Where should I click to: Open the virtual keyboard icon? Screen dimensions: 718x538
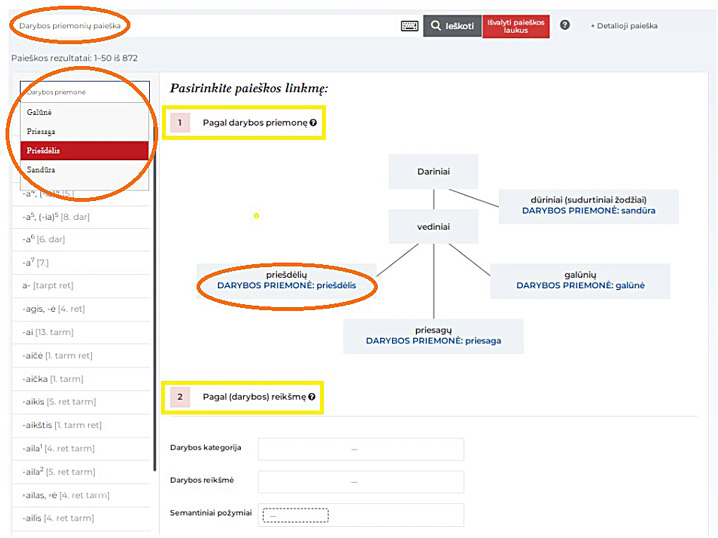pyautogui.click(x=409, y=26)
